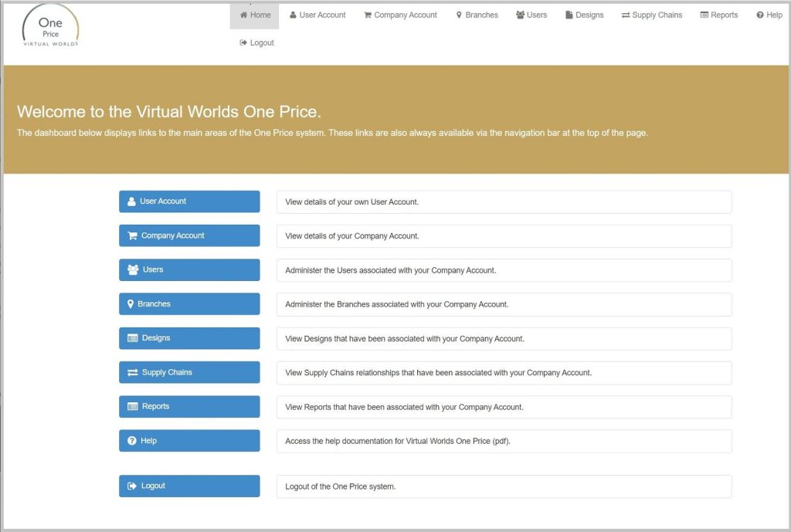Image resolution: width=791 pixels, height=532 pixels.
Task: Click the question icon on blue Help button
Action: [132, 441]
